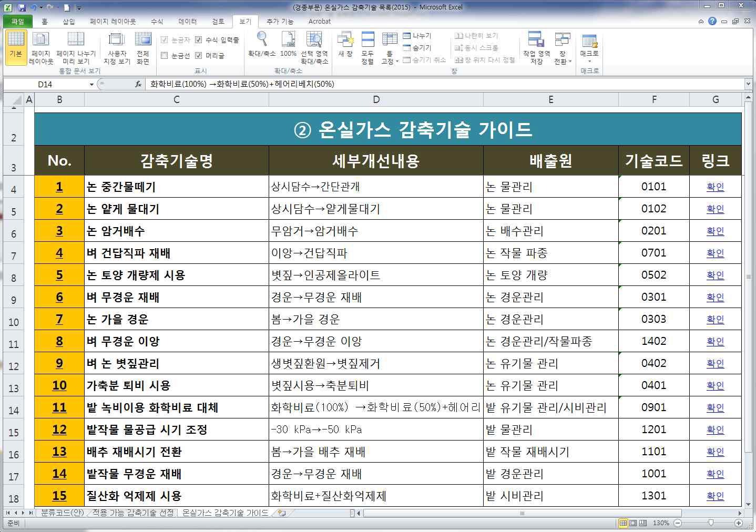Click the Undo icon in quick access toolbar
756x532 pixels.
tap(33, 7)
